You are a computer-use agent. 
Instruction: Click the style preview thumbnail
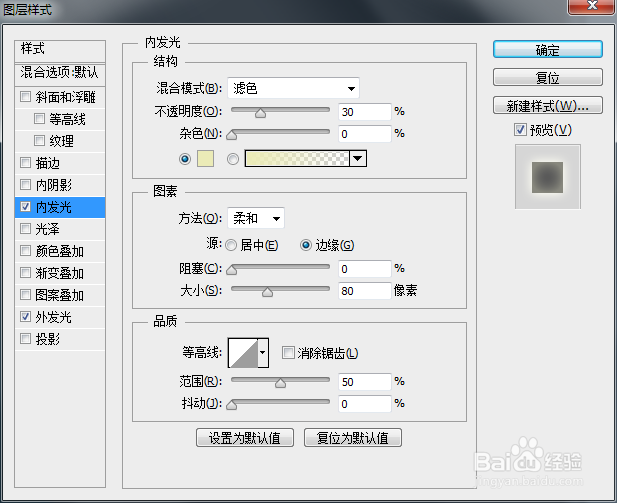pyautogui.click(x=548, y=177)
